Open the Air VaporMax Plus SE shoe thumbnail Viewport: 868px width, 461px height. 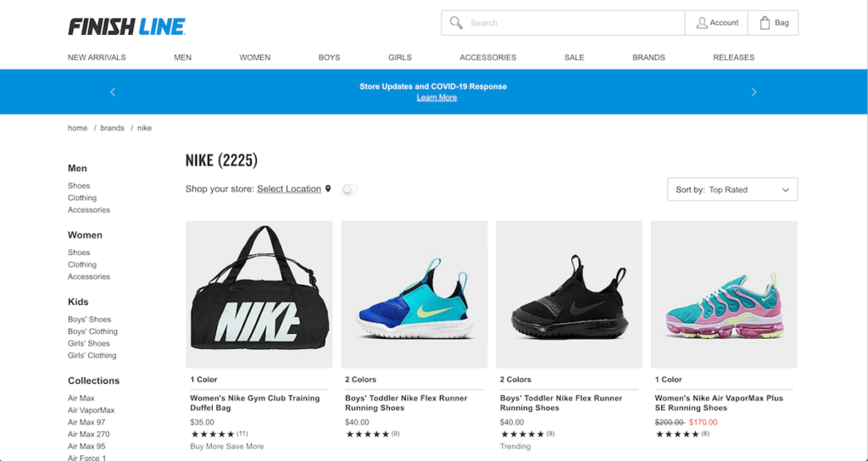coord(724,294)
